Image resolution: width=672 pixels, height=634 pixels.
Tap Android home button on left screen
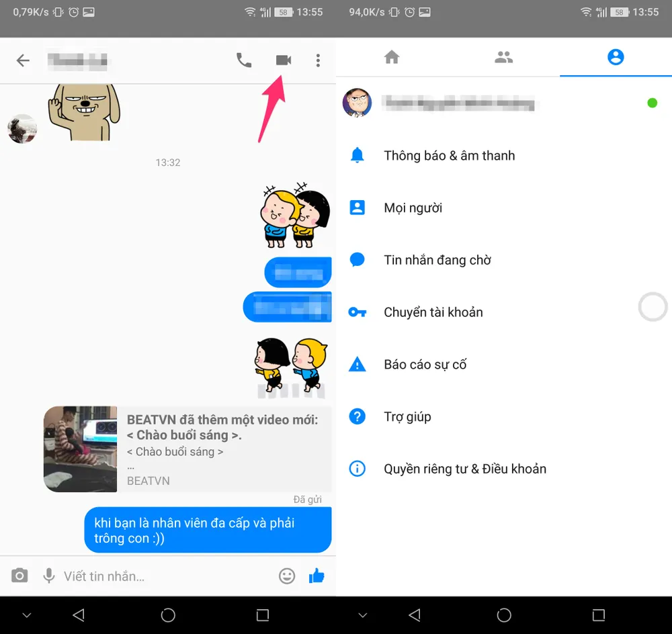click(168, 615)
